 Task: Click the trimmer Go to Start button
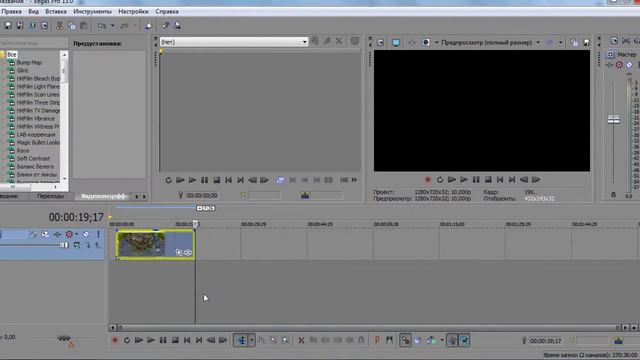229,180
